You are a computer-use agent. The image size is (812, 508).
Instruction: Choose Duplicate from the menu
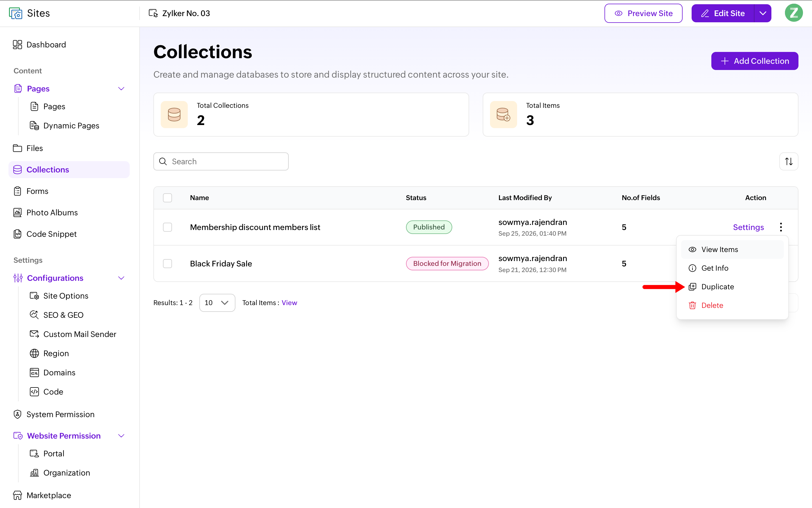coord(732,287)
